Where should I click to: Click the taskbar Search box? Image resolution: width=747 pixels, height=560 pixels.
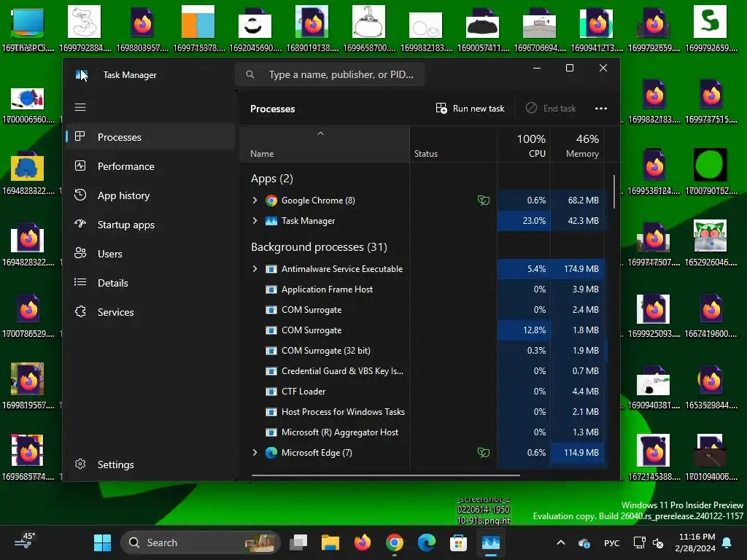point(200,542)
